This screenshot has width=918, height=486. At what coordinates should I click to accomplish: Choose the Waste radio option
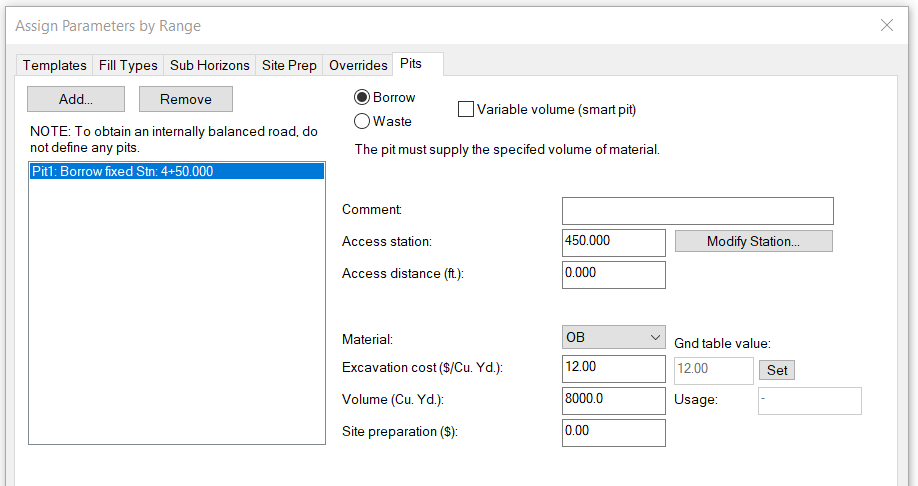click(x=362, y=121)
